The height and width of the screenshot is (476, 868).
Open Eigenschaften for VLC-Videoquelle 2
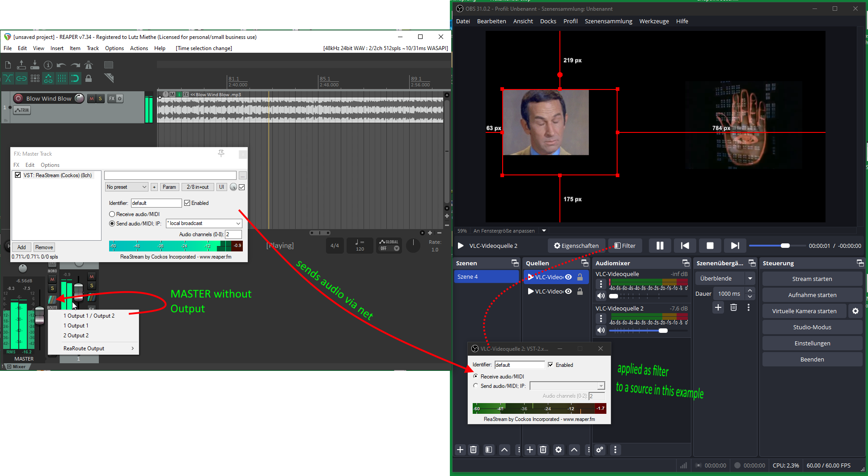[576, 246]
